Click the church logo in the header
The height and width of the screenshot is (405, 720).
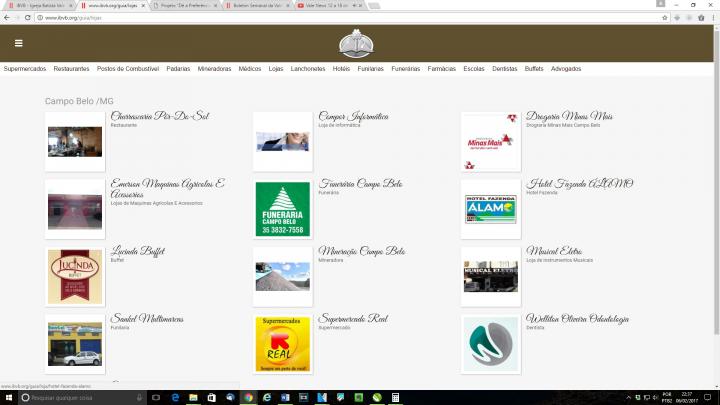point(356,44)
